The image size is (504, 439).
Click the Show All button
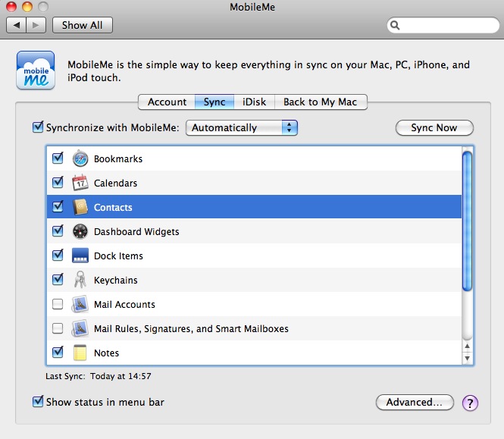(83, 25)
